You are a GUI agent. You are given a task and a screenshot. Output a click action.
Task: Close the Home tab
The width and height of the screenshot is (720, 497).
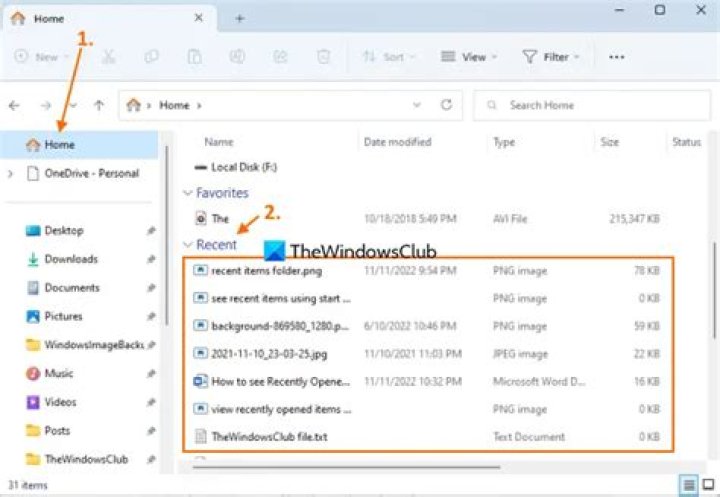198,18
